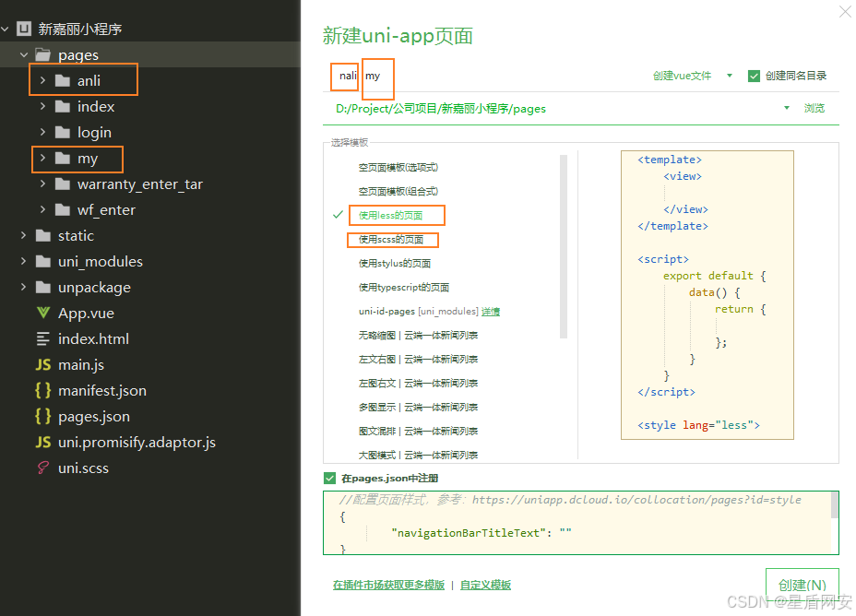Select the uni-id-pages [uni_modules] template
This screenshot has height=616, width=856.
418,312
